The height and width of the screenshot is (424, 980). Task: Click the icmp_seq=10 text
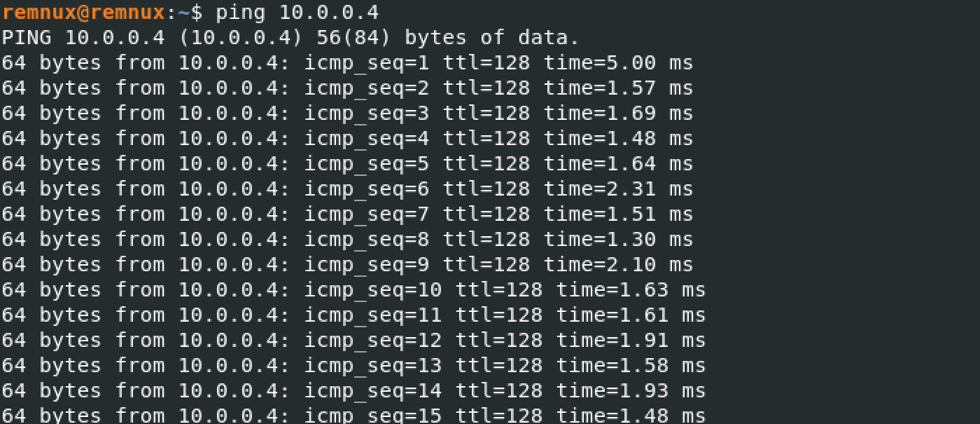(x=372, y=290)
